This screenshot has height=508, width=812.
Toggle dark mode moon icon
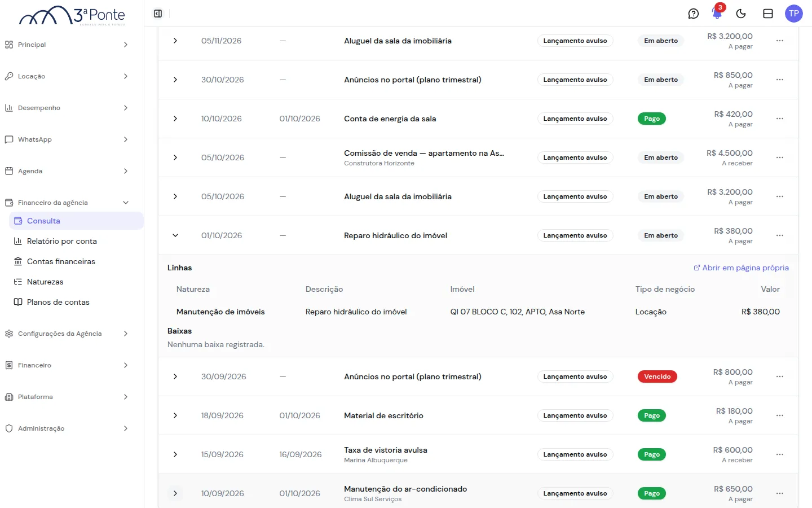click(741, 14)
